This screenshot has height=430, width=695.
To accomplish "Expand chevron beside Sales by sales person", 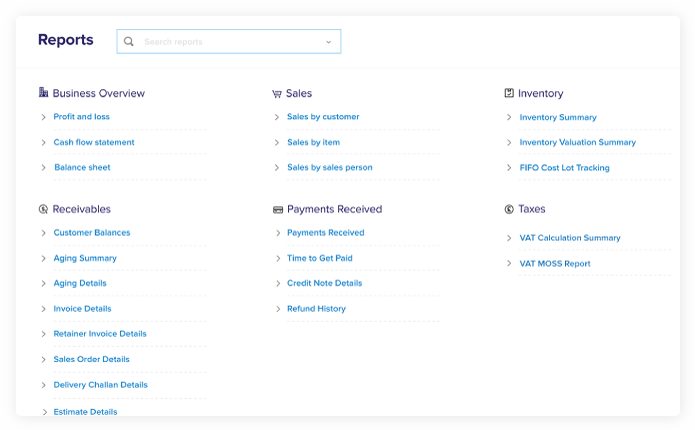I will click(x=277, y=168).
